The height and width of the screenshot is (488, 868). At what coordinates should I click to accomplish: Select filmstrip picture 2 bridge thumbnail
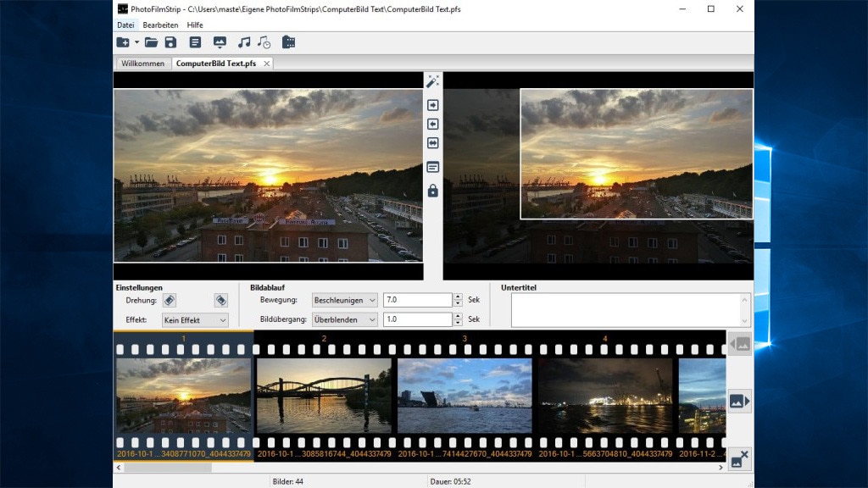(x=324, y=396)
